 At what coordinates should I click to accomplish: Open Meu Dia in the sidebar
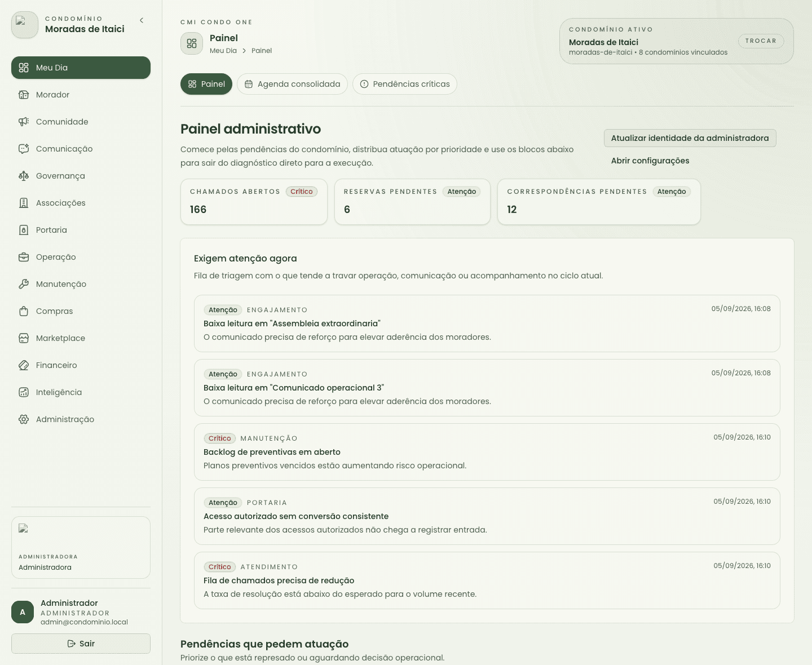coord(81,68)
